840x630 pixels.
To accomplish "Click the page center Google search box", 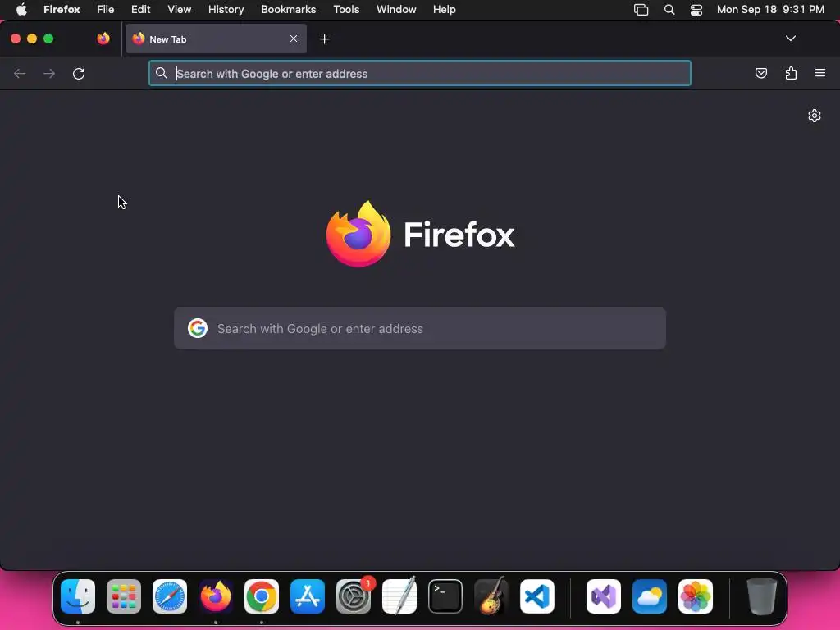I will [419, 328].
